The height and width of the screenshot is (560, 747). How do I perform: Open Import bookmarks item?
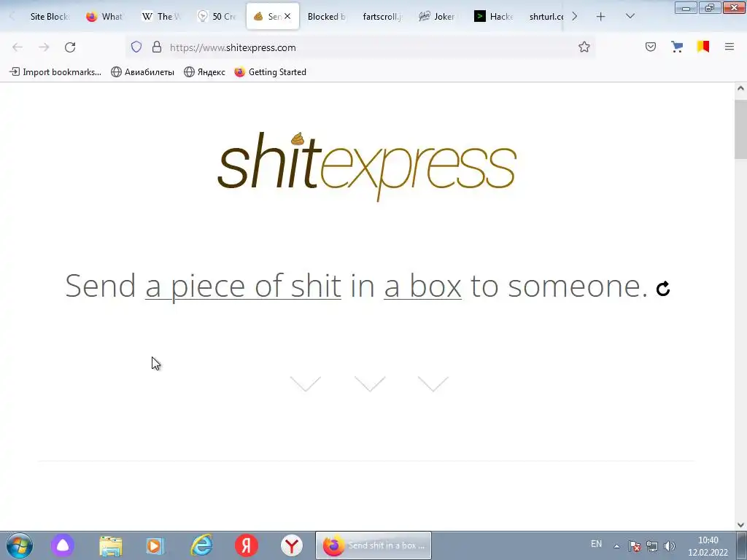point(55,72)
